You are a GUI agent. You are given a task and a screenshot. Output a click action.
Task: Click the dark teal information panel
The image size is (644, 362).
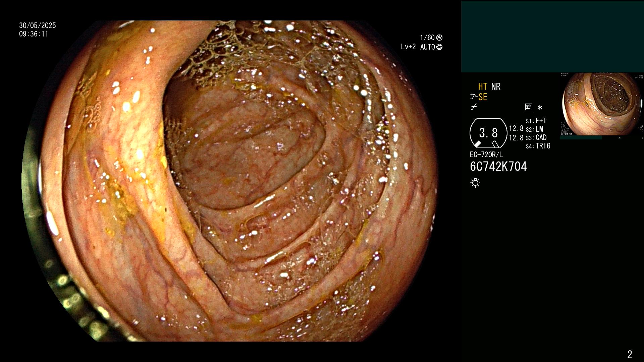[x=552, y=36]
